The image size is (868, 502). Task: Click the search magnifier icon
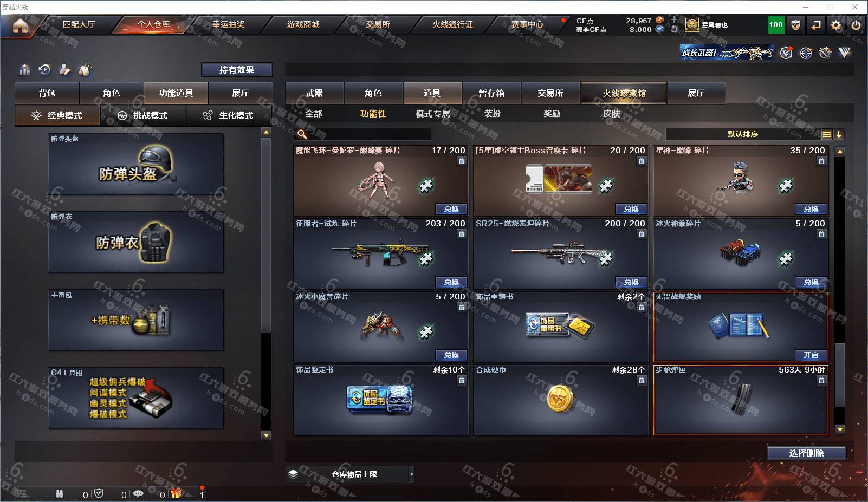tap(302, 134)
